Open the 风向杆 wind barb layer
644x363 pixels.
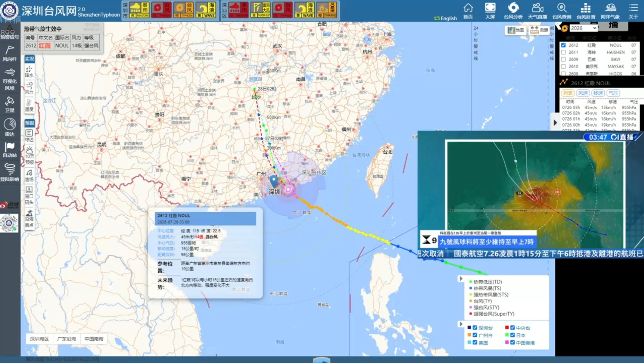tap(10, 53)
